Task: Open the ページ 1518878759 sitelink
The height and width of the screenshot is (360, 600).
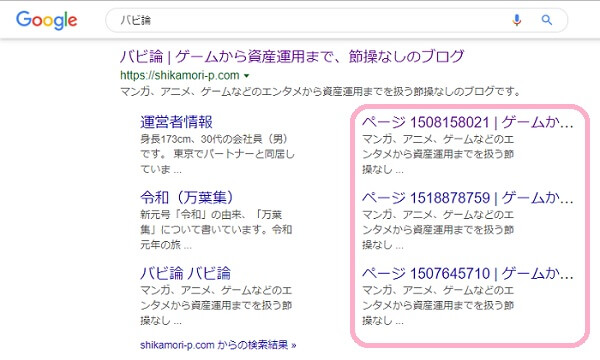Action: (467, 198)
